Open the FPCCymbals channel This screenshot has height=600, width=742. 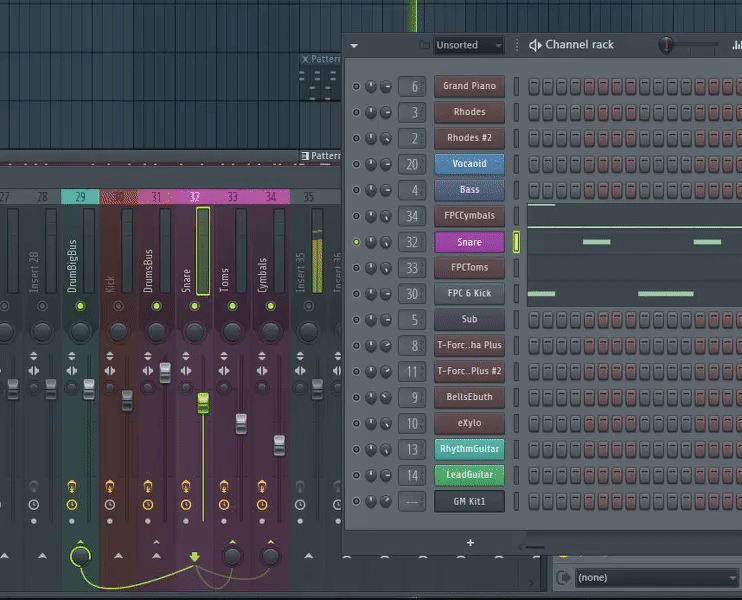pos(469,216)
